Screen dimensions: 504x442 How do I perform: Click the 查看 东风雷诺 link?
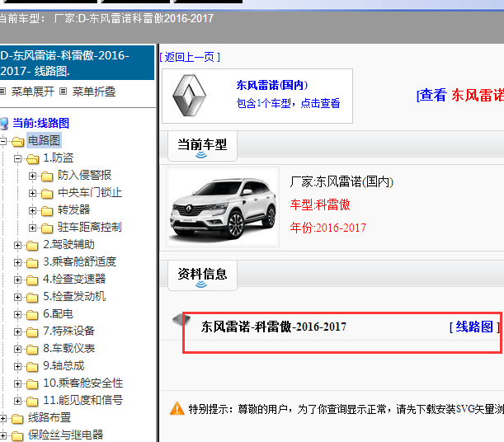pos(460,96)
